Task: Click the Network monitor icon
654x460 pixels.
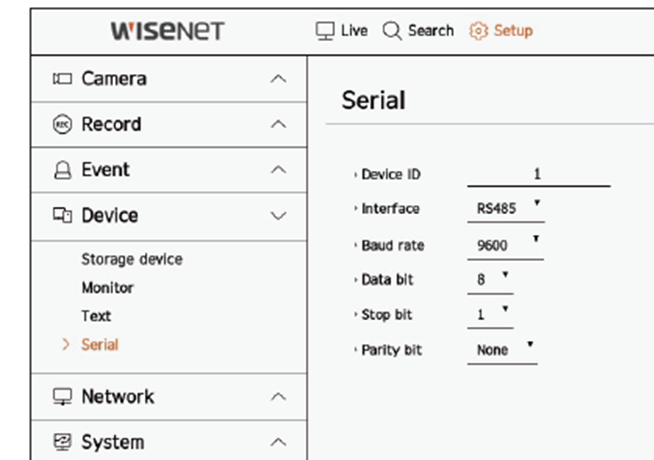Action: pyautogui.click(x=62, y=396)
